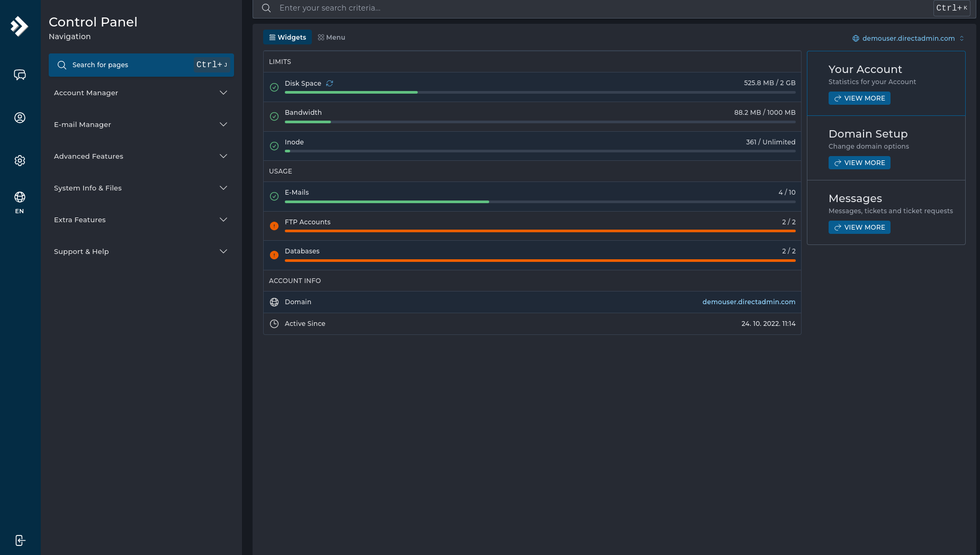980x555 pixels.
Task: Click the '24. 10. 2022. 11:14' date value
Action: (769, 323)
